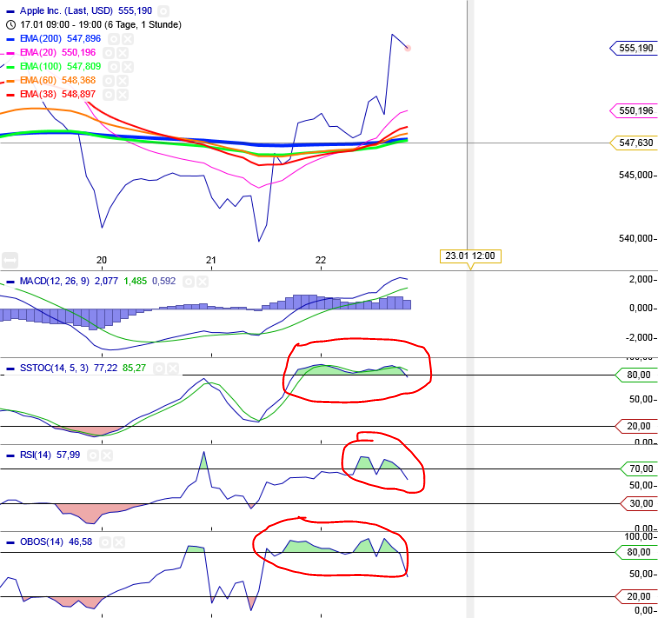Remove the EMA(38) indicator
This screenshot has width=658, height=618.
point(122,94)
